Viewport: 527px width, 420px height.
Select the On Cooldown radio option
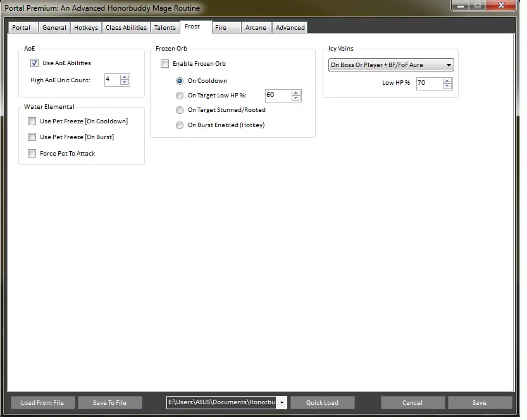(x=180, y=81)
